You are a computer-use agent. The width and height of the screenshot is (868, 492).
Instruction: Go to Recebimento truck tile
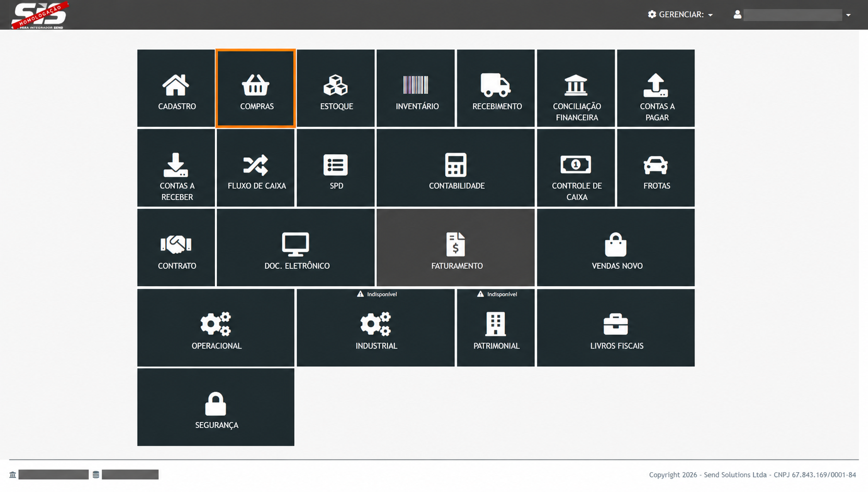pos(496,88)
